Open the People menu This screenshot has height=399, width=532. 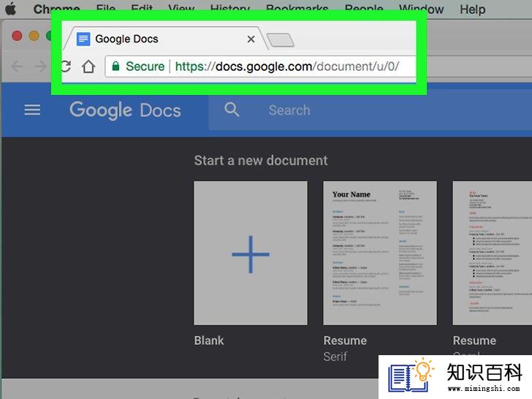click(364, 9)
